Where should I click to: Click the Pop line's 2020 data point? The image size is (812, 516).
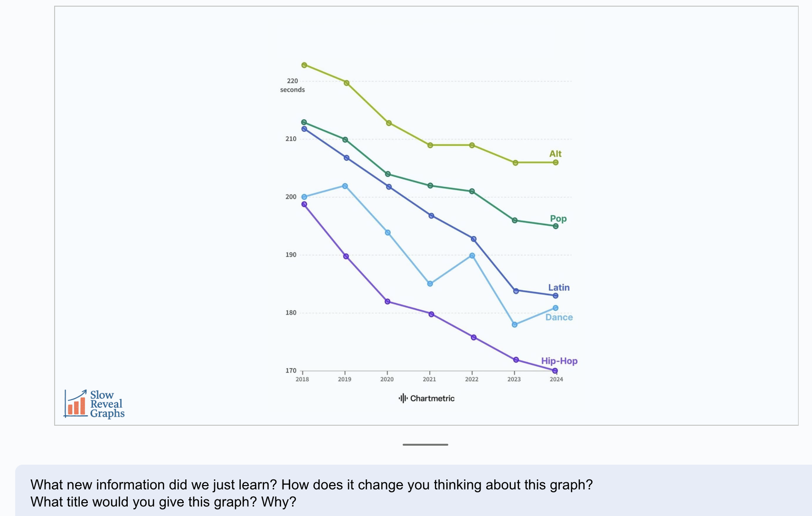coord(388,174)
